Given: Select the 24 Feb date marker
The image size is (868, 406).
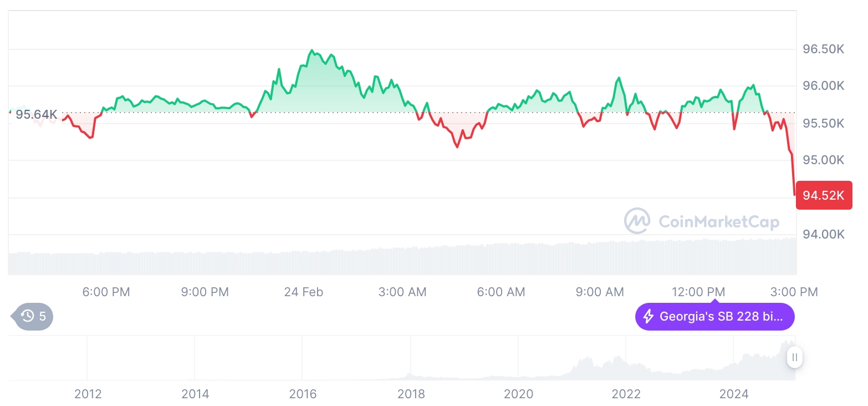Looking at the screenshot, I should (303, 292).
